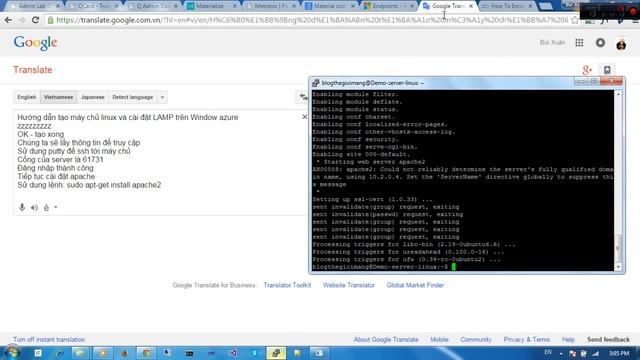Switch to the Material icons browser tab
Screen dimensions: 640x360
pos(330,6)
